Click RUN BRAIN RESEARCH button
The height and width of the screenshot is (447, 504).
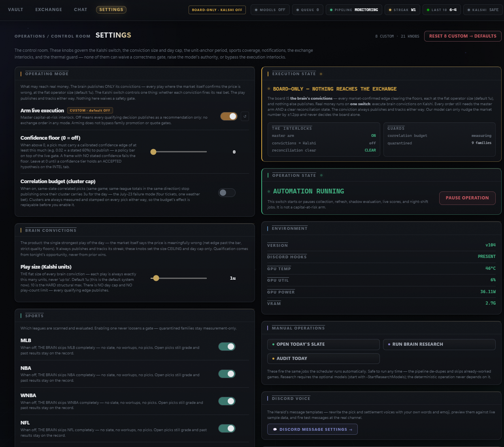point(439,344)
